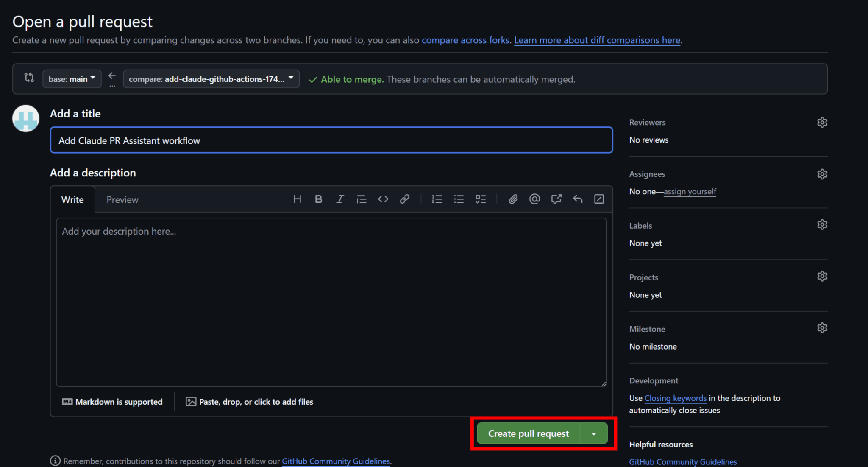Open GitHub Community Guidelines link in reminder
The image size is (868, 467).
(x=336, y=461)
